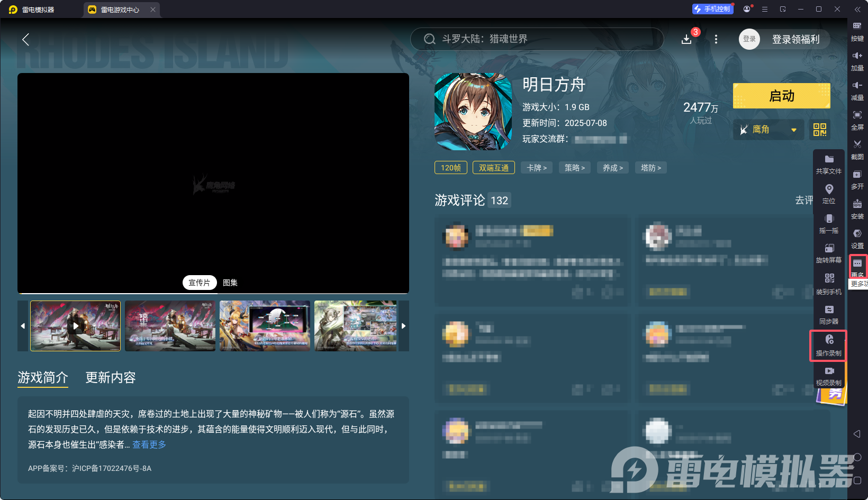Tap the Android recent apps square
868x500 pixels.
coord(857,480)
